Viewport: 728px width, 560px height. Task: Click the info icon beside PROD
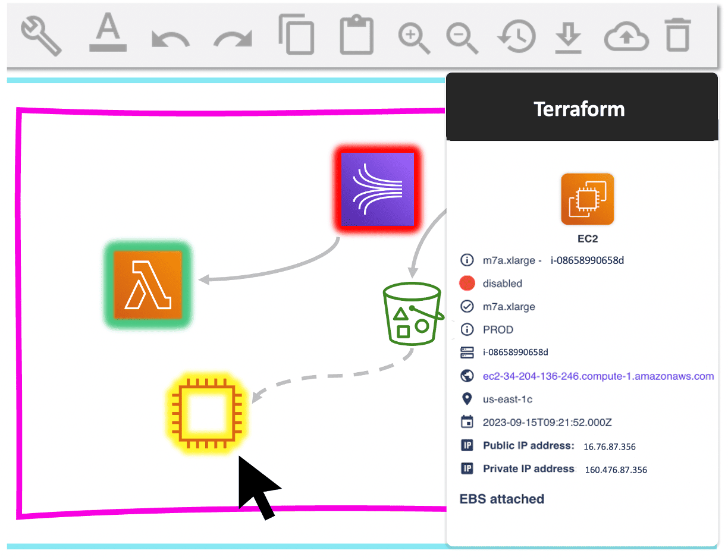(x=467, y=329)
